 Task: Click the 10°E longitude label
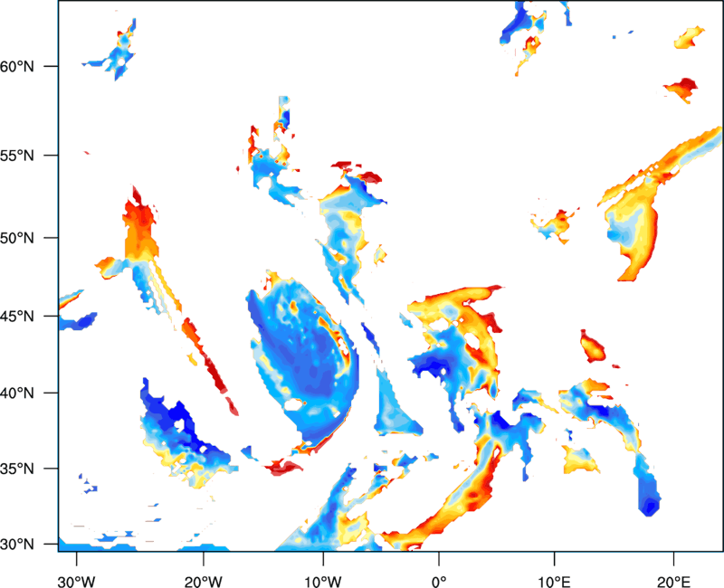554,582
